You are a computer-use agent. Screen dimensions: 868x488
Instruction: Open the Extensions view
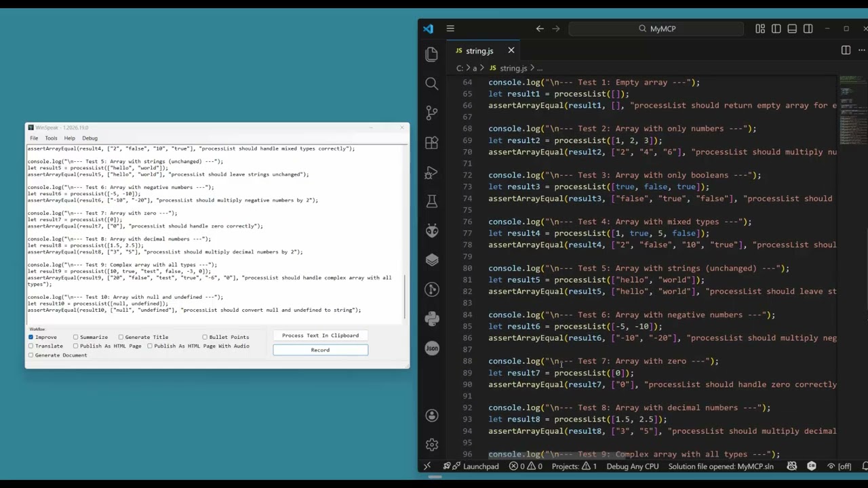tap(431, 142)
